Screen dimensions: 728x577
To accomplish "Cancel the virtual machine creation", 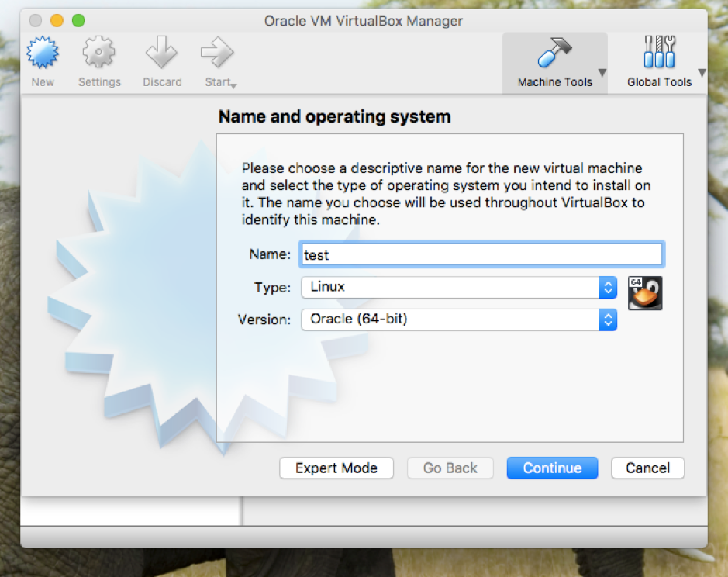I will pyautogui.click(x=647, y=468).
